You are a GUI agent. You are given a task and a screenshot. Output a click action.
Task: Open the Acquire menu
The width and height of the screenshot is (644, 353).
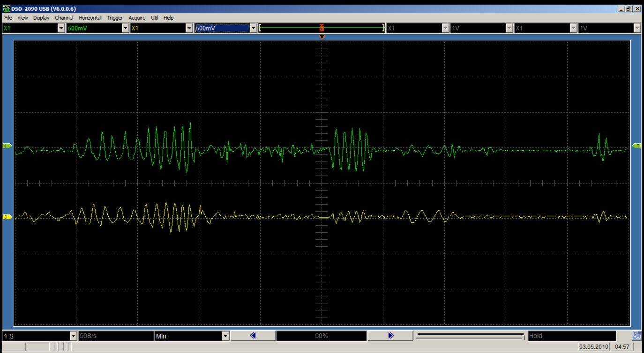(137, 18)
